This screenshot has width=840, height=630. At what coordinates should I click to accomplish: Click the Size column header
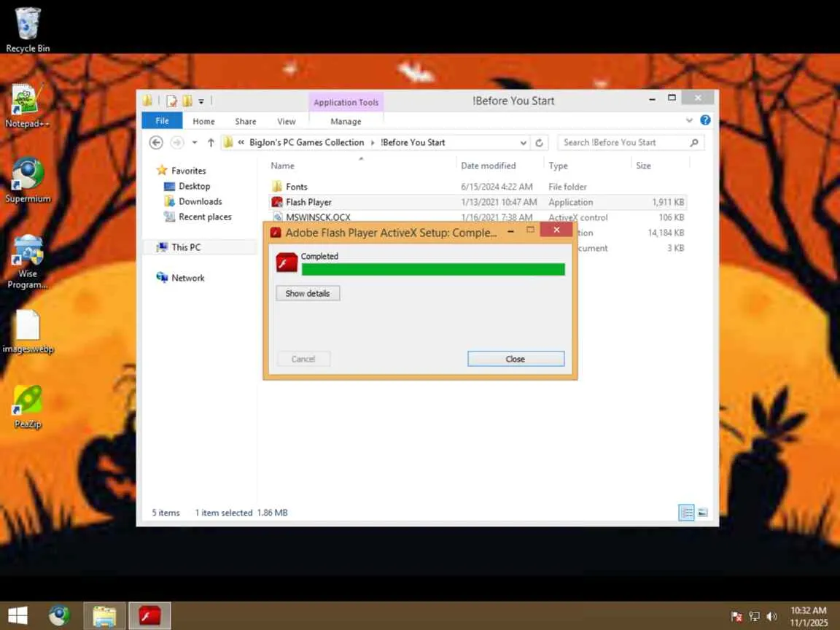click(643, 166)
